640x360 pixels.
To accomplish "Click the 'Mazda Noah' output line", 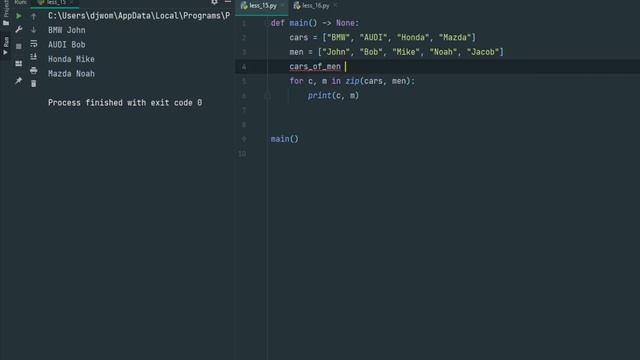I will click(x=71, y=74).
